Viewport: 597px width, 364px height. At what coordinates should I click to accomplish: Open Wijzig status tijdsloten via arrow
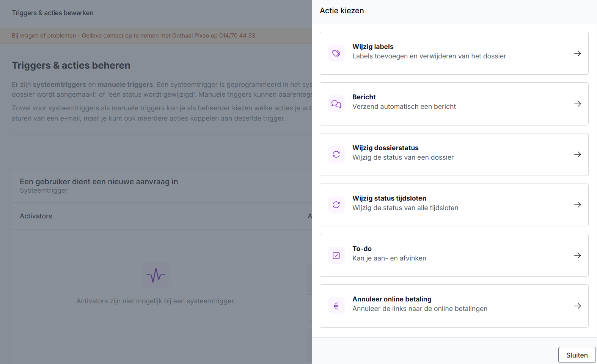577,205
